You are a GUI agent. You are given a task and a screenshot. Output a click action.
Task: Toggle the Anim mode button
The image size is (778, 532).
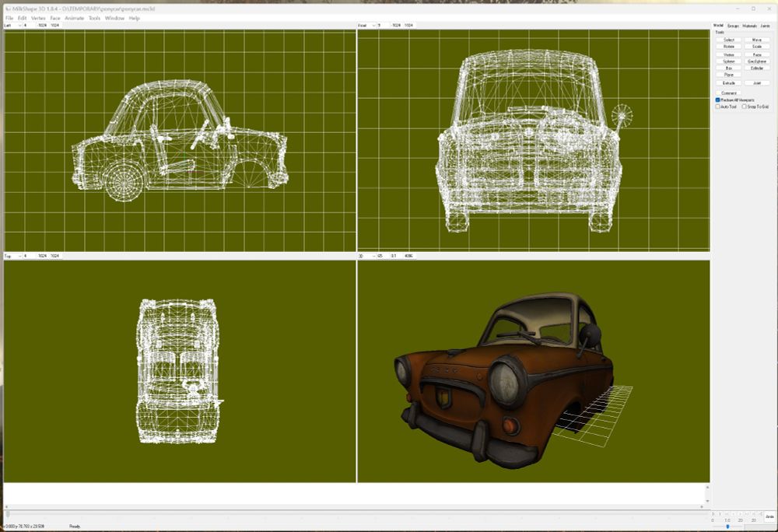coord(769,516)
